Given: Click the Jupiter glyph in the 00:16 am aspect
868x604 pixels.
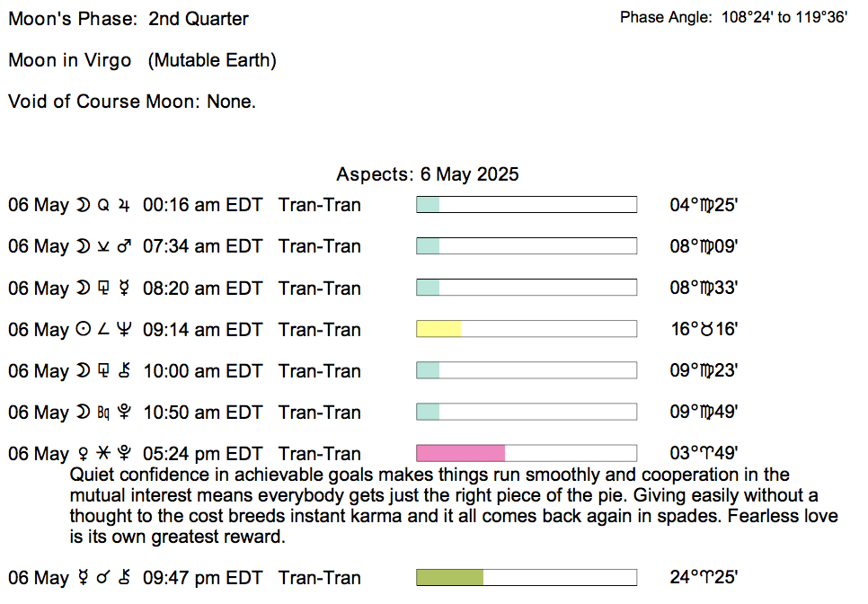Looking at the screenshot, I should (x=124, y=205).
